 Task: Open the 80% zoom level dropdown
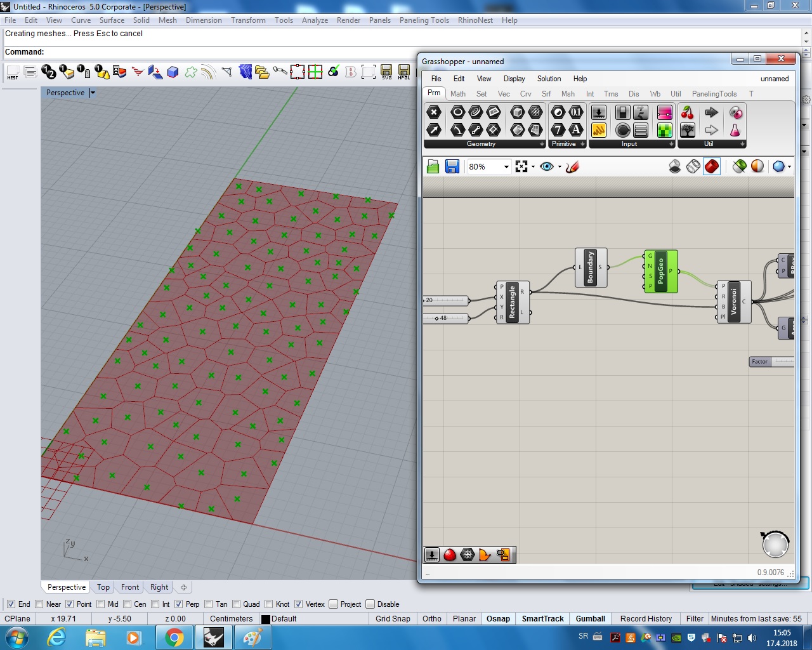coord(506,167)
